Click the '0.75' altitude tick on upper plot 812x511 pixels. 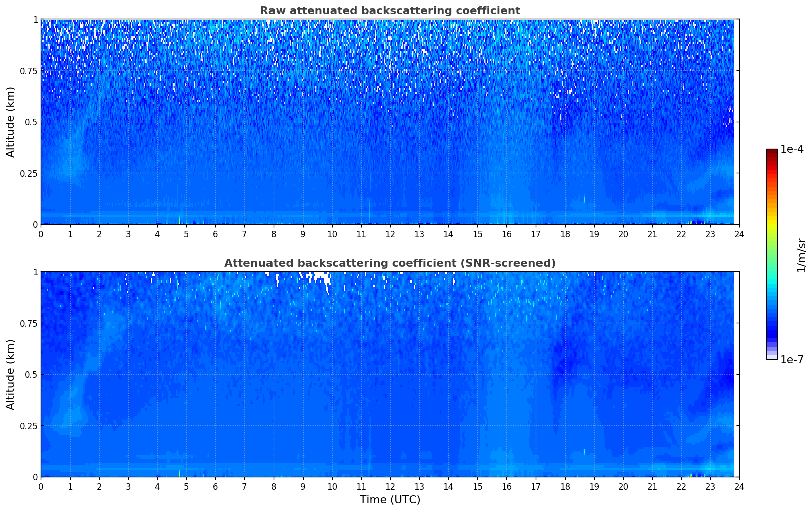[x=29, y=71]
